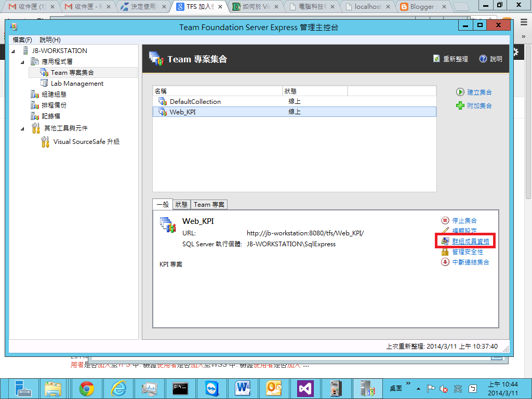Click the 應用程式層 folder icon
532x399 pixels.
point(35,61)
